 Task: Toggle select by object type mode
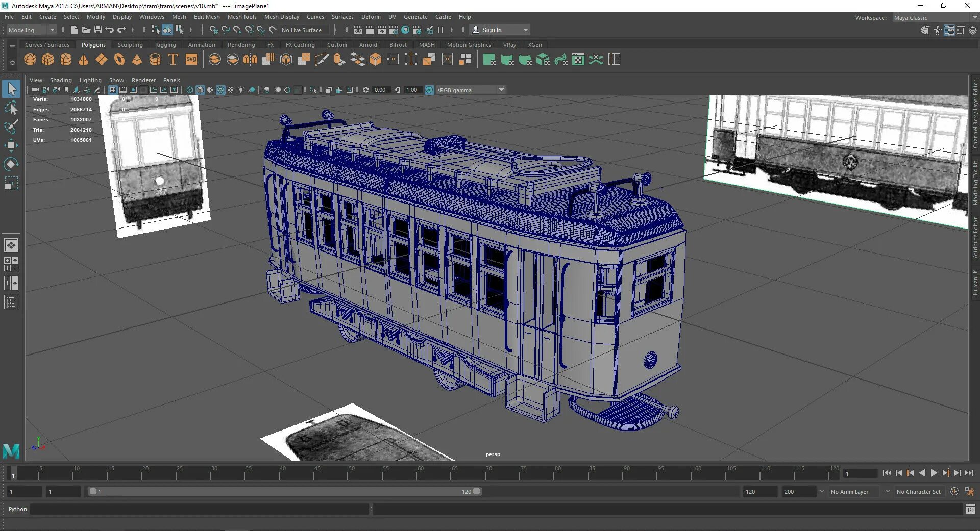tap(167, 30)
